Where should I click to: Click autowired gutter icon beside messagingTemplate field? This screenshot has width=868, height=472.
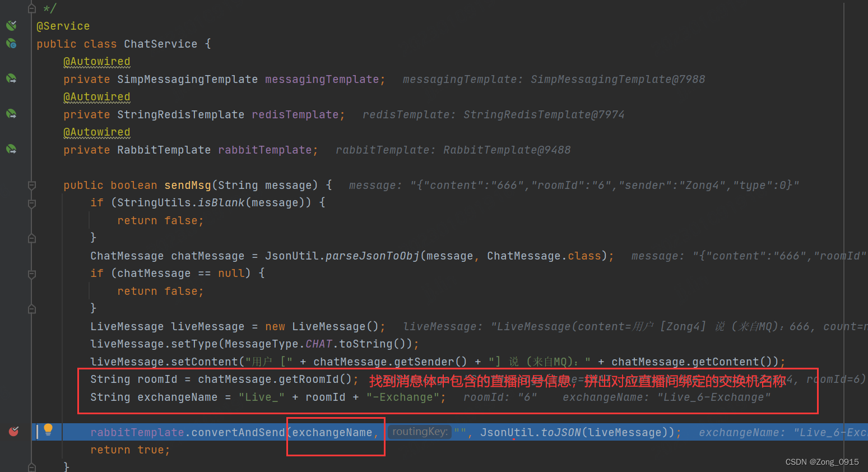(11, 78)
